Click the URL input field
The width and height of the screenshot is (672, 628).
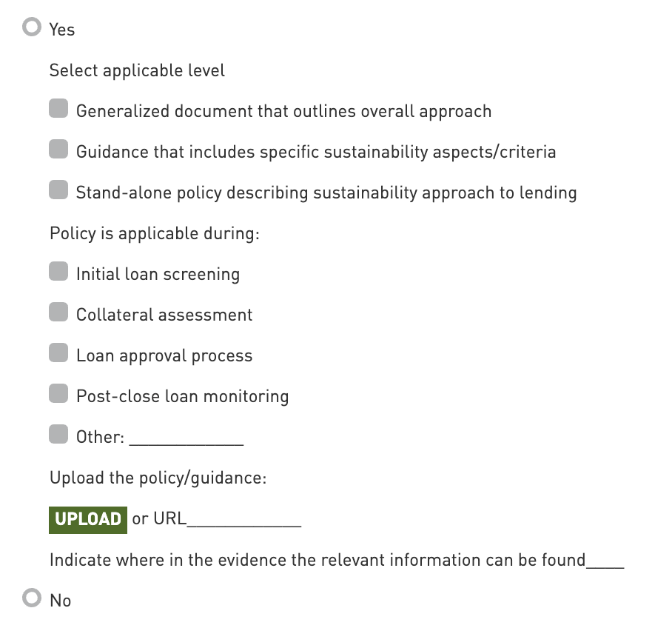(x=244, y=520)
